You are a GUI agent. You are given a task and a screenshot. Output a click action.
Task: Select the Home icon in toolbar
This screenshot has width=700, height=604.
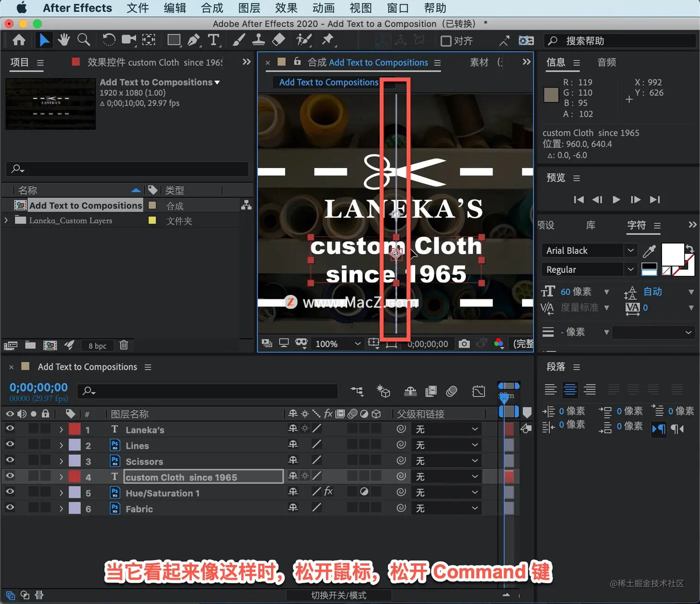[19, 40]
